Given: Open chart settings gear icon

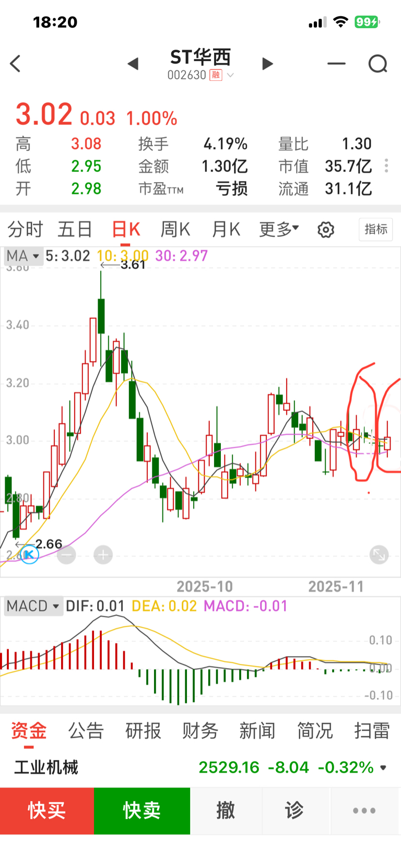Looking at the screenshot, I should tap(326, 230).
